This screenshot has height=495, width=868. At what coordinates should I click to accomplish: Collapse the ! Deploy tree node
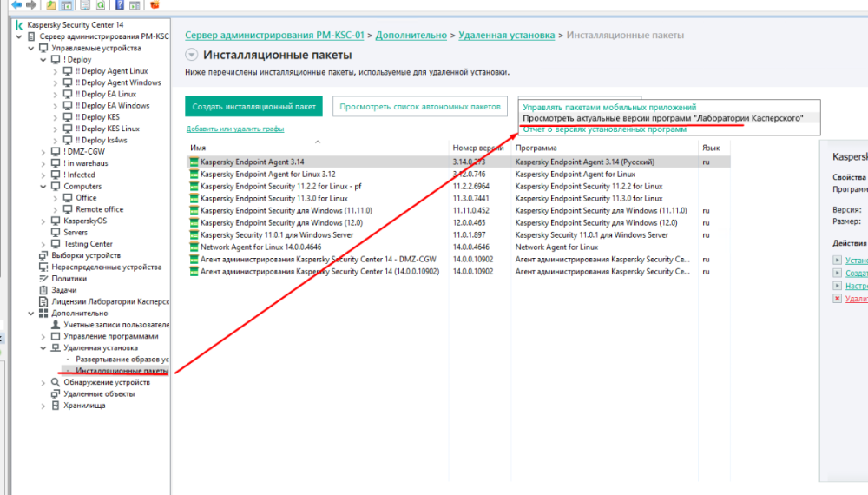coord(44,60)
